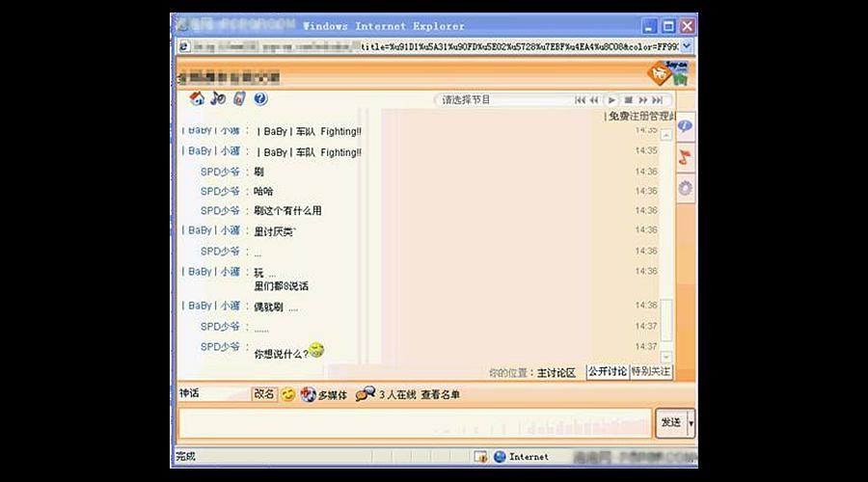Click message text 哈哈

263,192
